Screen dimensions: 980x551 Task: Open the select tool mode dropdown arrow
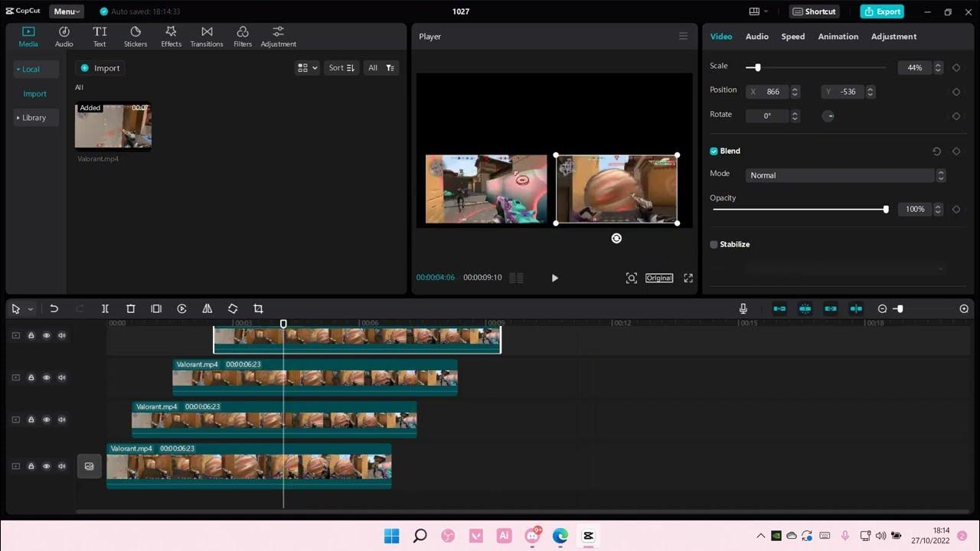point(31,309)
